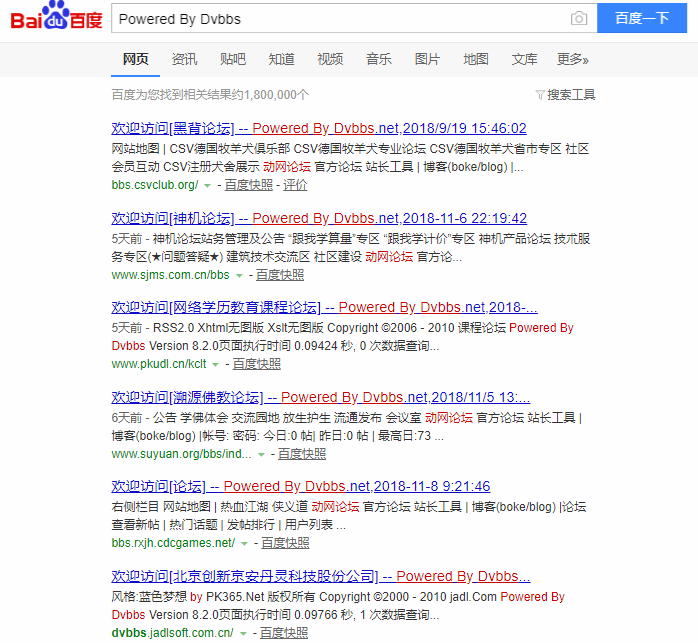Screen dimensions: 698x643
Task: Click 评价 link for bbs.csvclub.org
Action: (295, 185)
